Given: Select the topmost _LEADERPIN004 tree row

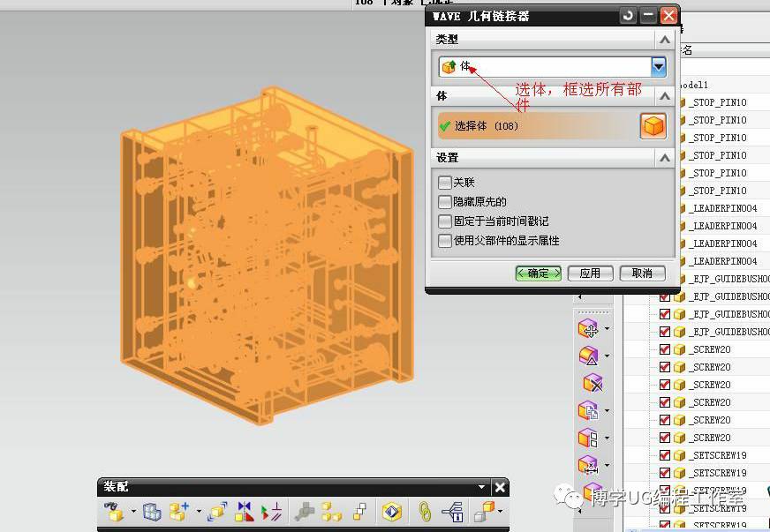Looking at the screenshot, I should point(723,208).
